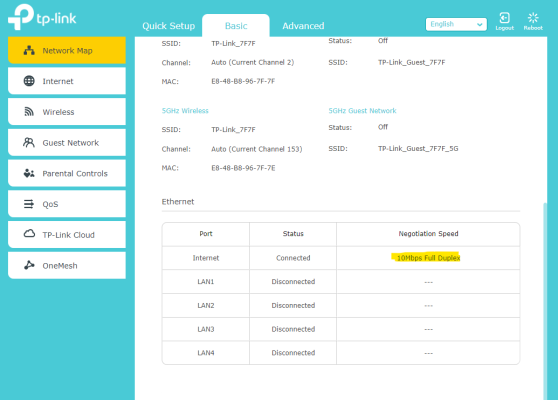Go to the Internet menu item
The image size is (558, 400).
coord(67,81)
